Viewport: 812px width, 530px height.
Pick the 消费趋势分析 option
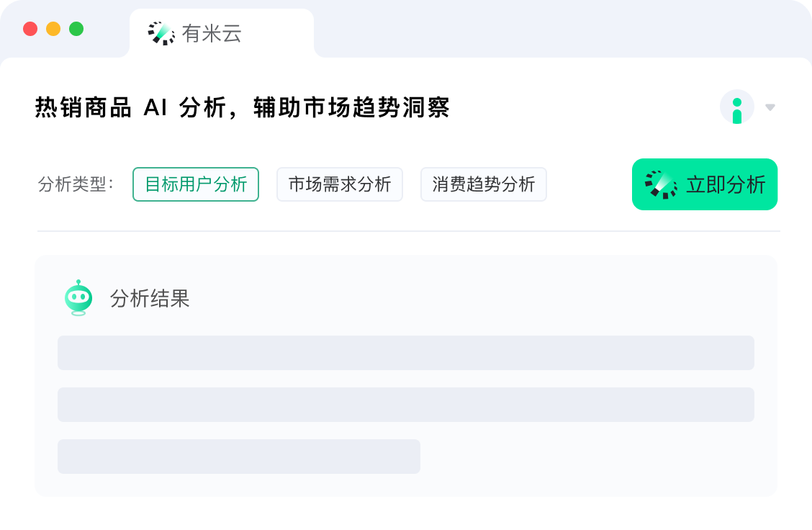[x=484, y=184]
